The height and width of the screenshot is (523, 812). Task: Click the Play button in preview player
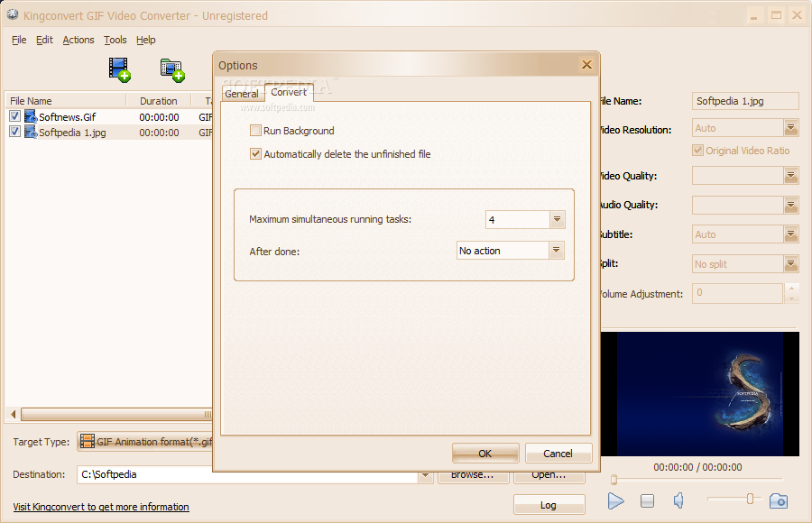(615, 500)
